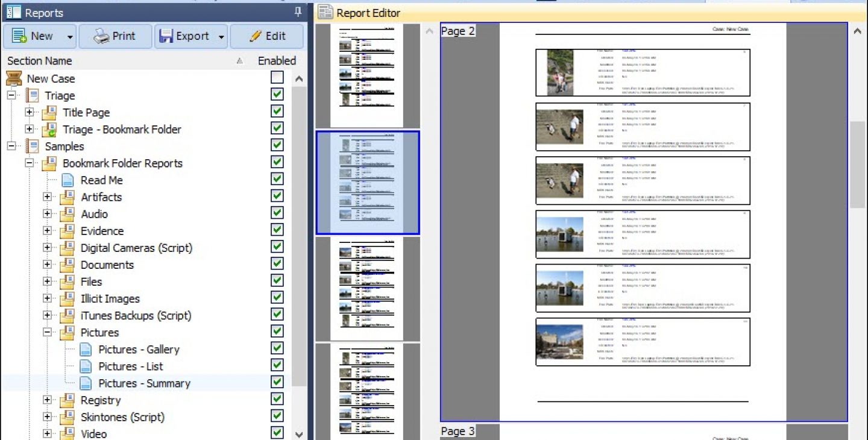
Task: Click Triage - Bookmark Folder icon
Action: (x=49, y=129)
